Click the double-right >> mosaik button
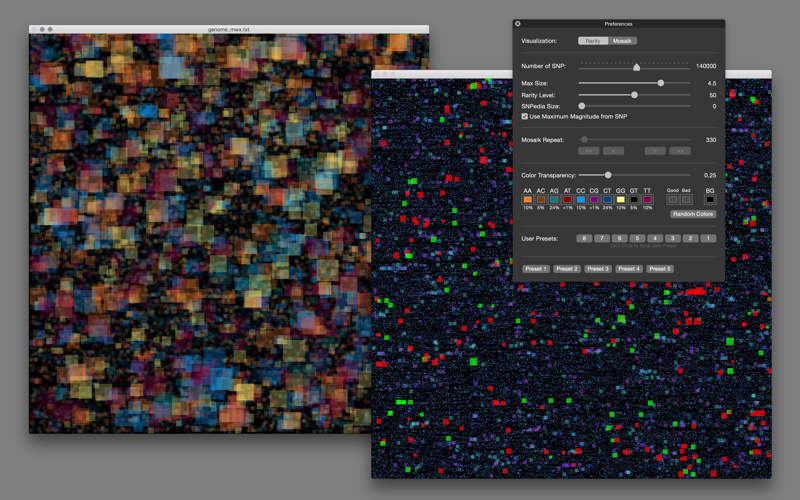Screen dimensions: 800x500 (680, 151)
